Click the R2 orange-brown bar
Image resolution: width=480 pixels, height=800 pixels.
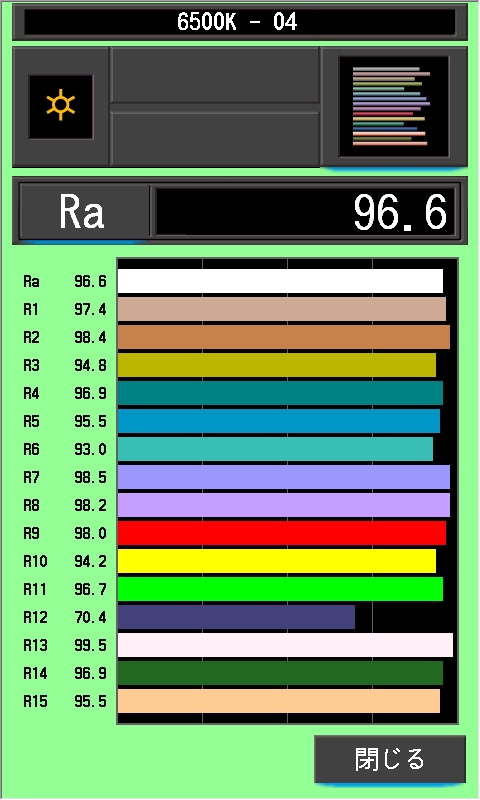coord(284,337)
